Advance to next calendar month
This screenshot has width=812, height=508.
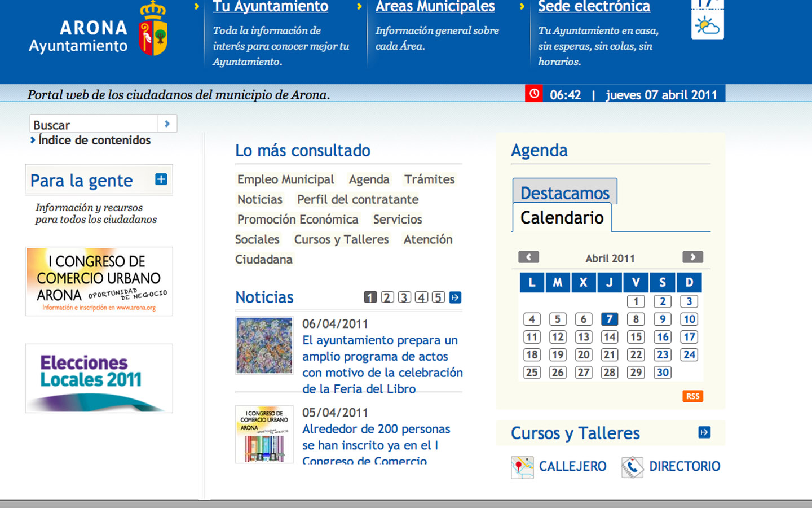point(692,257)
